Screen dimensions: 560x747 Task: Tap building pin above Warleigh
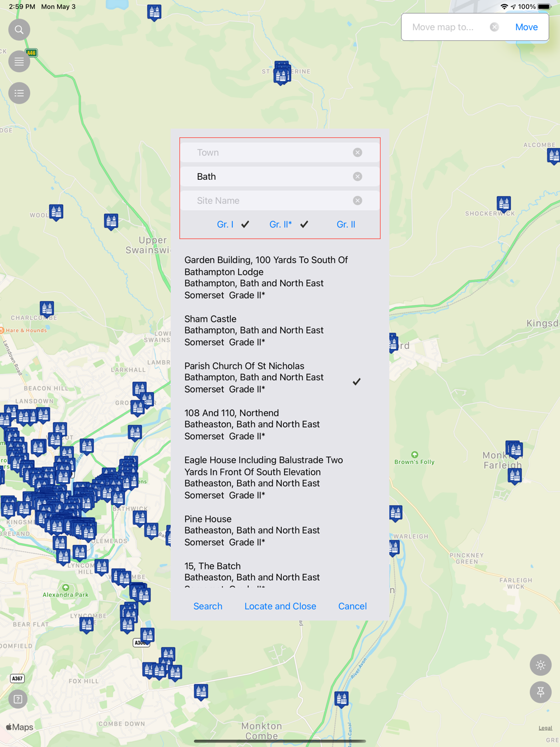pos(396,513)
